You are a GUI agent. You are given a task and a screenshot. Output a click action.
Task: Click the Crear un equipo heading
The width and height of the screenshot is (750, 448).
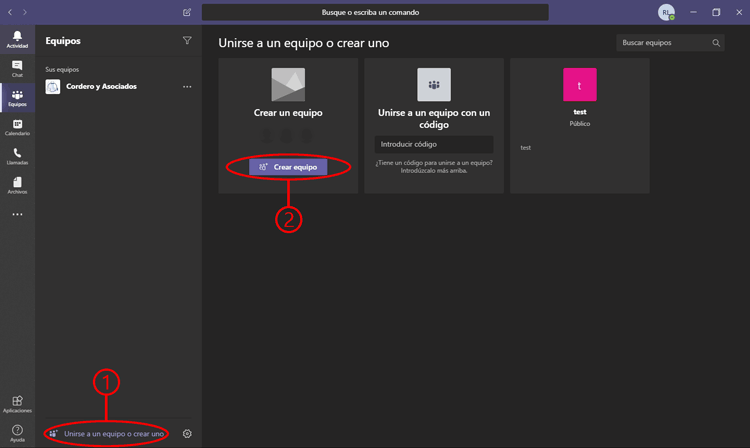(x=288, y=113)
